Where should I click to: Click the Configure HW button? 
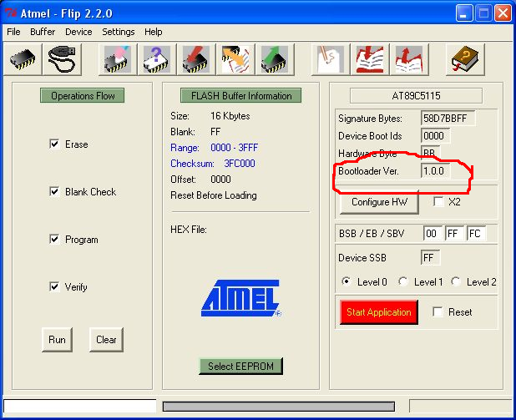click(x=379, y=202)
